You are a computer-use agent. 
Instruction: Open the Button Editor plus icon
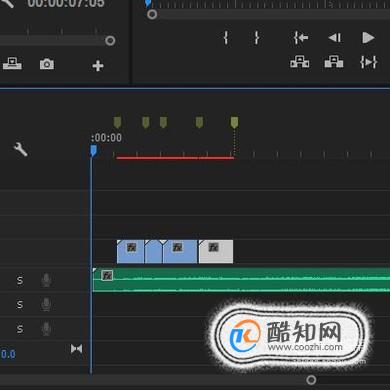[x=98, y=66]
